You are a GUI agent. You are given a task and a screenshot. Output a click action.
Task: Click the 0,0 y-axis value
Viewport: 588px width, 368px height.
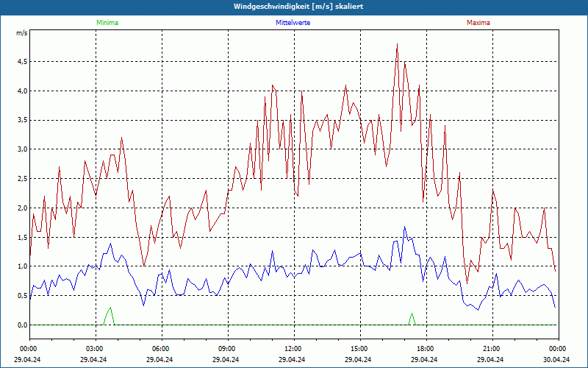[x=23, y=325]
